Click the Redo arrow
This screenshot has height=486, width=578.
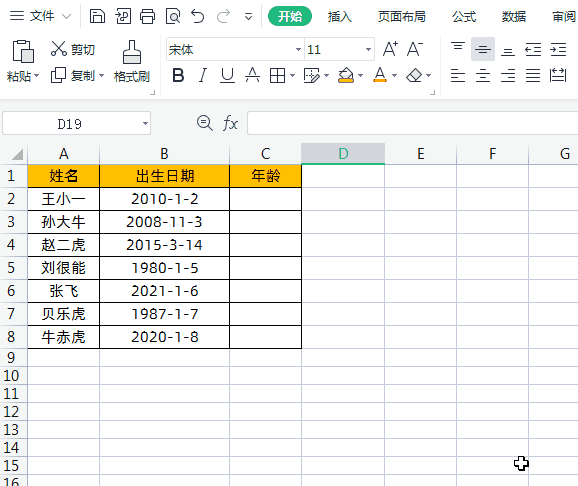tap(223, 16)
